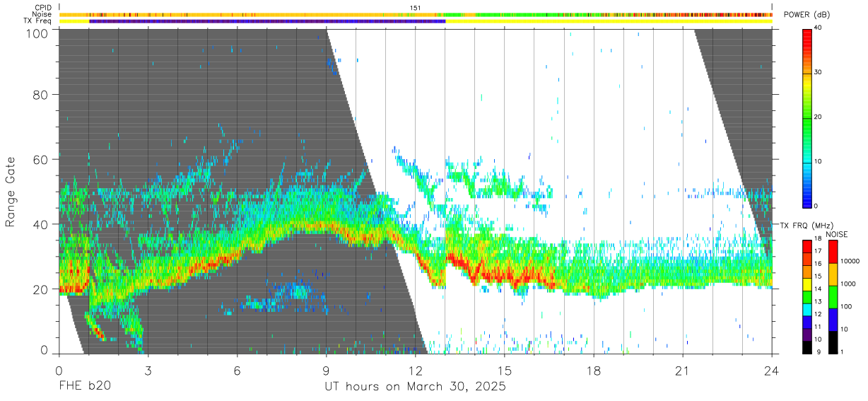Image resolution: width=868 pixels, height=401 pixels.
Task: Click the TX FRQ (MHz) color bar
Action: pos(807,296)
